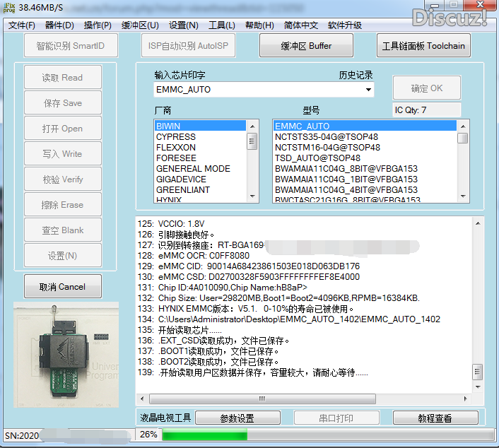Click model list scroll up arrow

click(x=463, y=126)
